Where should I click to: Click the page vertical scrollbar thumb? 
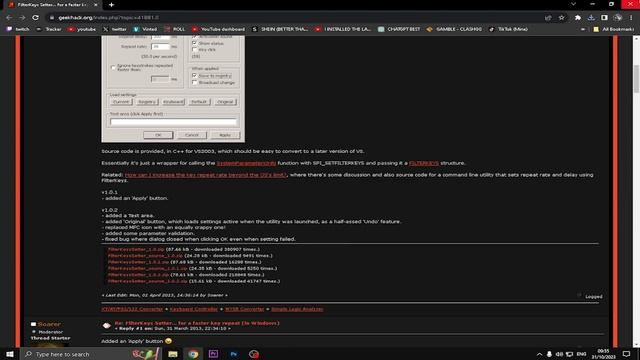[636, 78]
